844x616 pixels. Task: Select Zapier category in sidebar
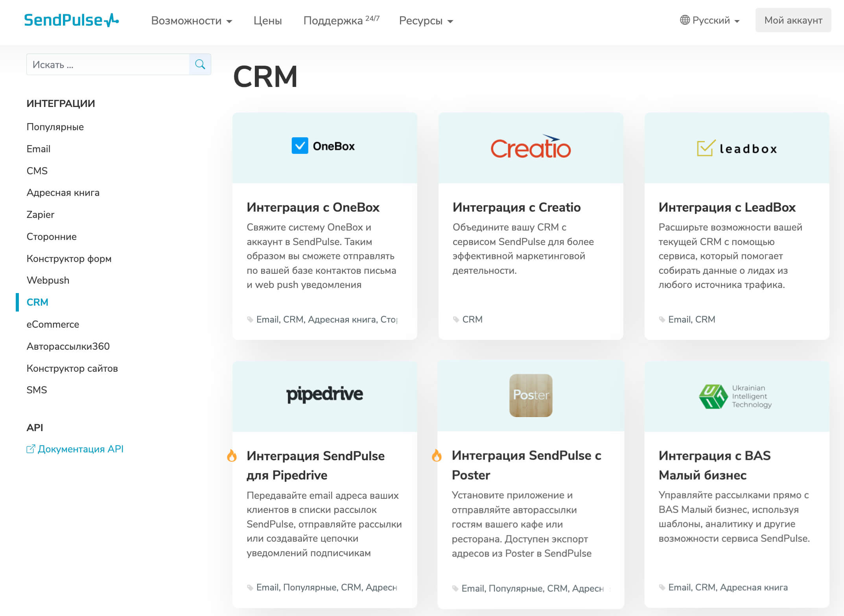(40, 214)
